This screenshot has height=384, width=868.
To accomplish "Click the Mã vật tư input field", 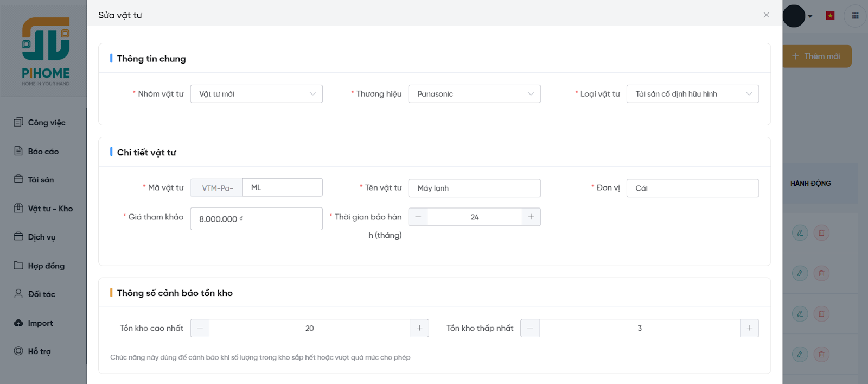I will click(x=282, y=187).
